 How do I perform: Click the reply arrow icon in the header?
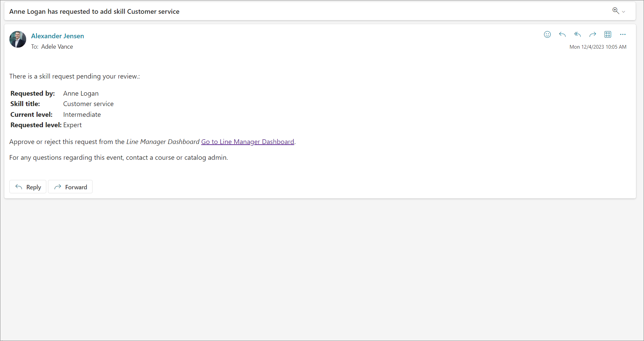(562, 35)
